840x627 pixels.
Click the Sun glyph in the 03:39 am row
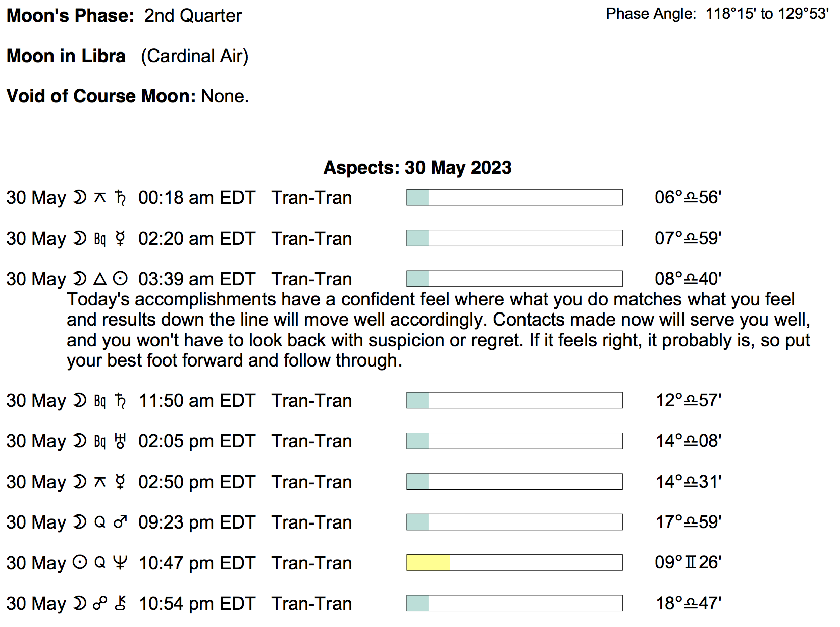tap(120, 279)
